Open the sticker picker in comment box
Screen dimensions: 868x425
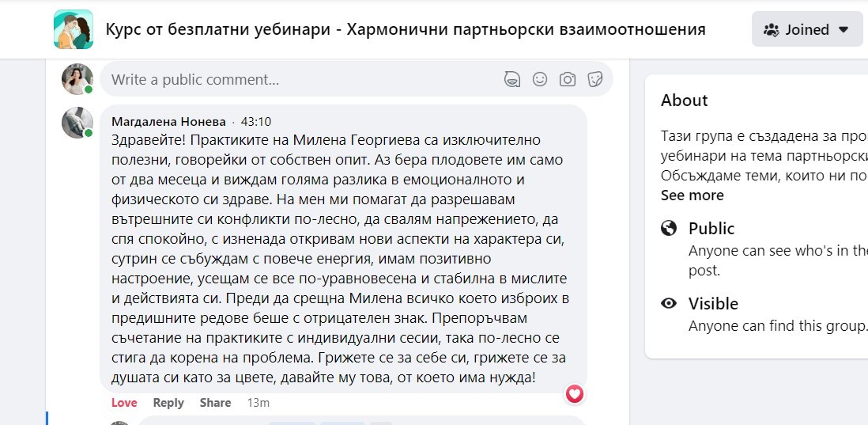tap(595, 79)
